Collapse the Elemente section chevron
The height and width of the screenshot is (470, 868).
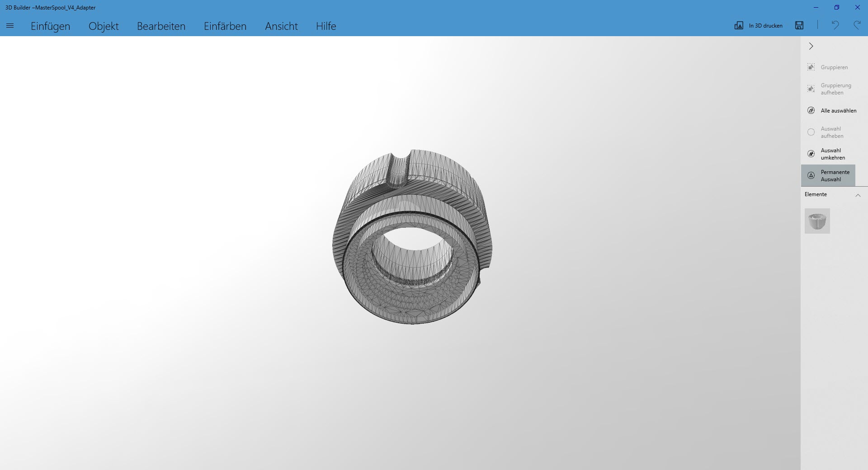click(x=858, y=195)
